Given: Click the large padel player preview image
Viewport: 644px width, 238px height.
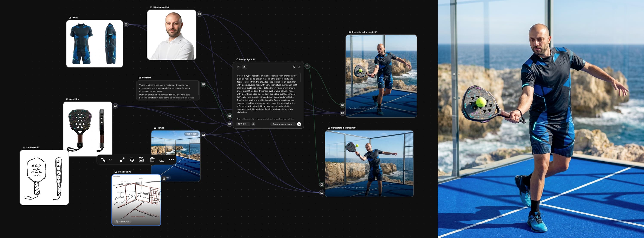Looking at the screenshot, I should coord(541,119).
